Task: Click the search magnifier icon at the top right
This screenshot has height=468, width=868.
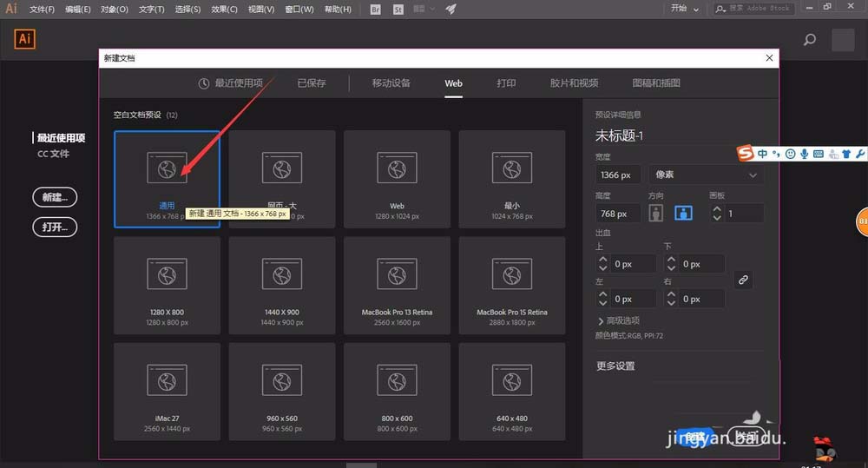Action: 809,39
